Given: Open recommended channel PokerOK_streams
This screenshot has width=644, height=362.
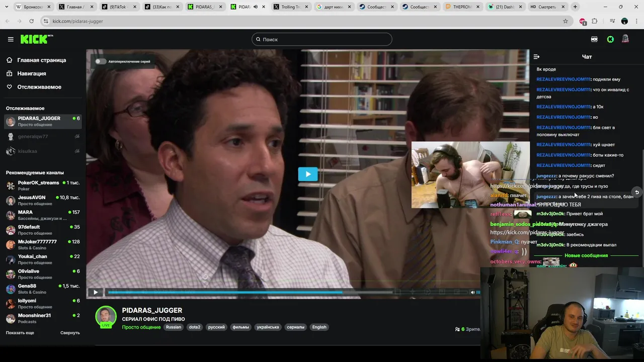Looking at the screenshot, I should [x=43, y=186].
